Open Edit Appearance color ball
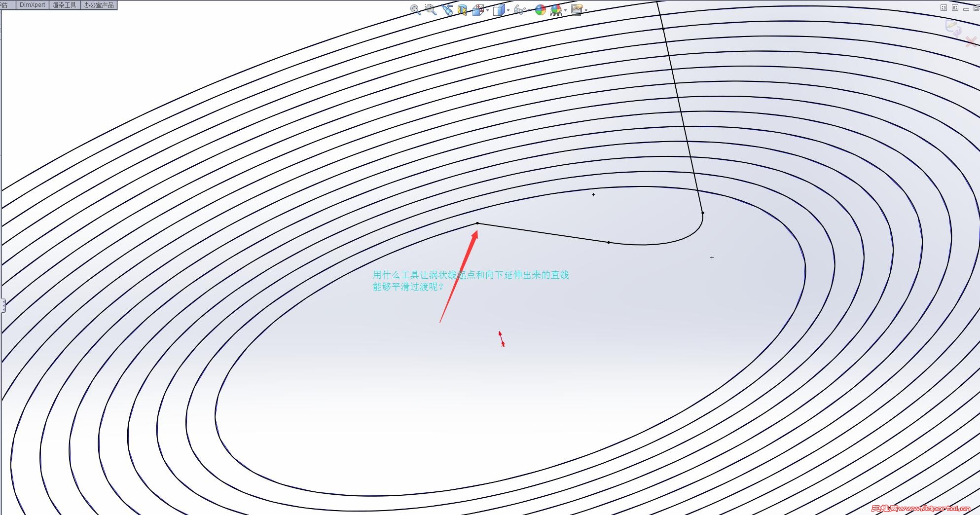This screenshot has height=515, width=980. click(541, 10)
